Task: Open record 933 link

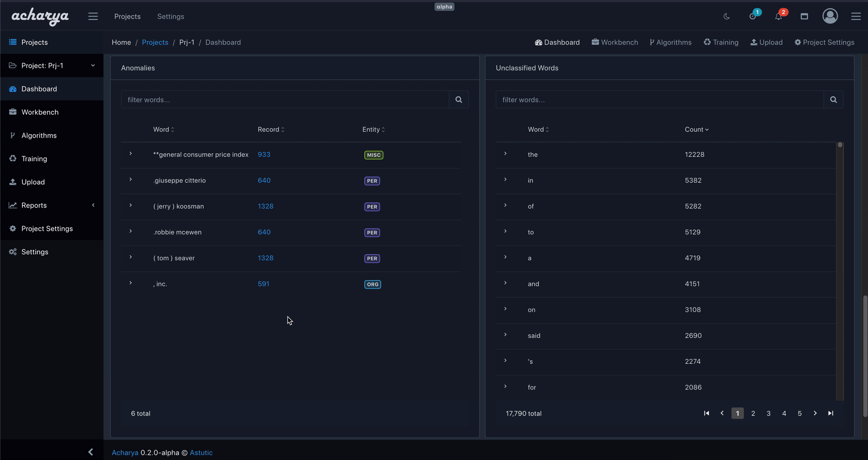Action: [264, 155]
